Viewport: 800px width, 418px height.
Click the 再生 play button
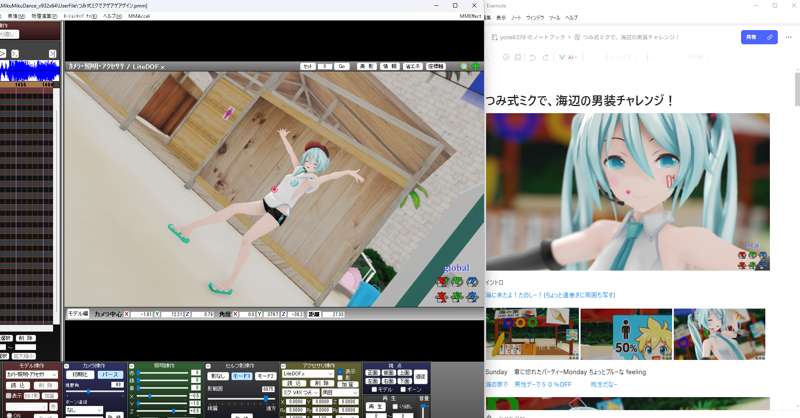[x=376, y=407]
